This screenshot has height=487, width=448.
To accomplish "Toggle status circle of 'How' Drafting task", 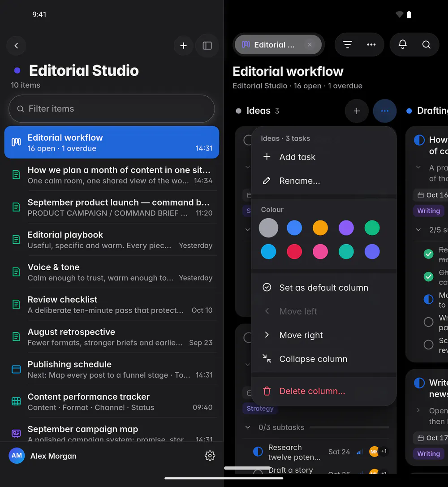I will [x=419, y=140].
